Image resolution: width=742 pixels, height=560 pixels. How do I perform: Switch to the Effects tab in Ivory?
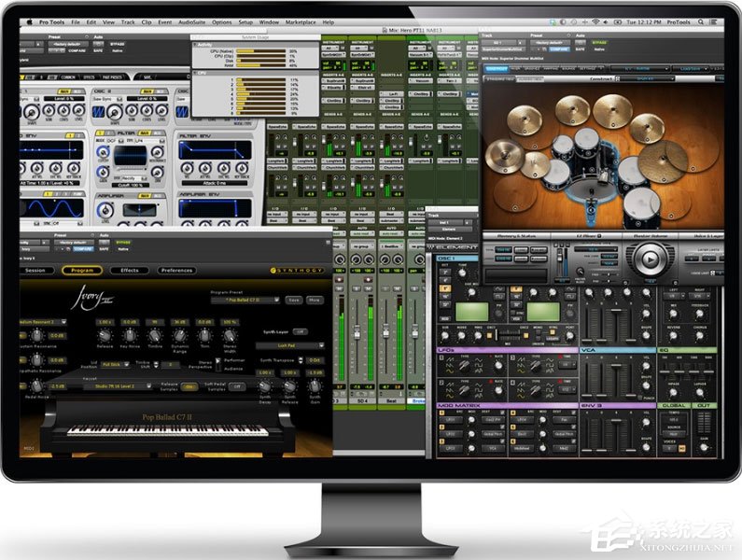[130, 271]
